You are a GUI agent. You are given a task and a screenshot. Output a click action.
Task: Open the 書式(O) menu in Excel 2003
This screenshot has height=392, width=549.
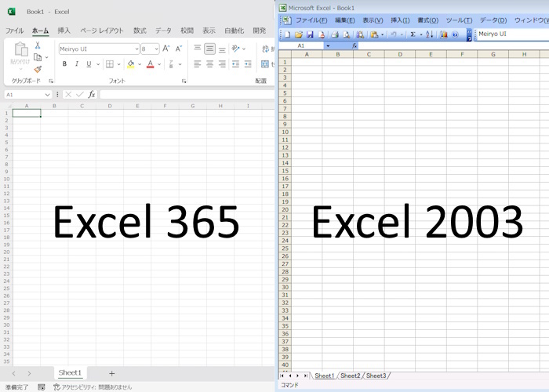coord(428,20)
